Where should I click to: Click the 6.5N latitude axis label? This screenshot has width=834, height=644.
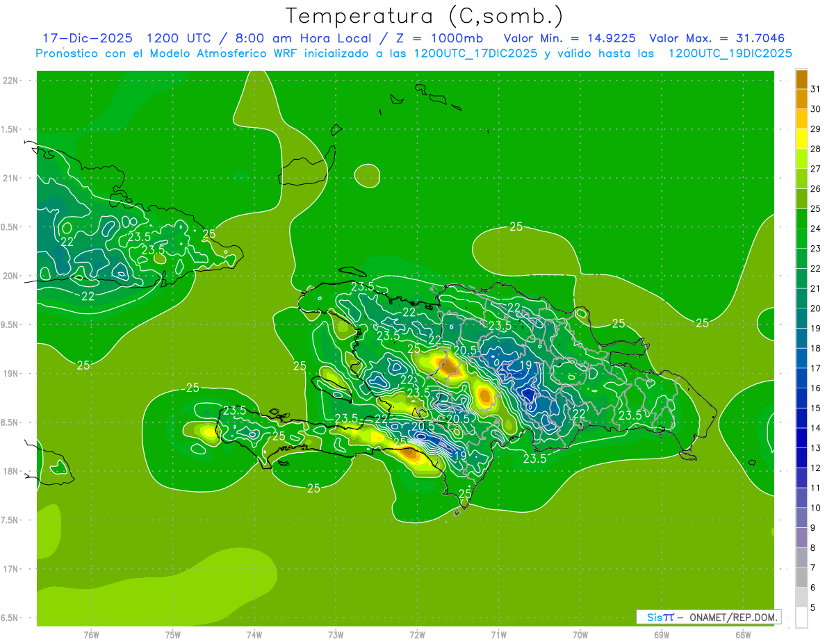tap(11, 618)
